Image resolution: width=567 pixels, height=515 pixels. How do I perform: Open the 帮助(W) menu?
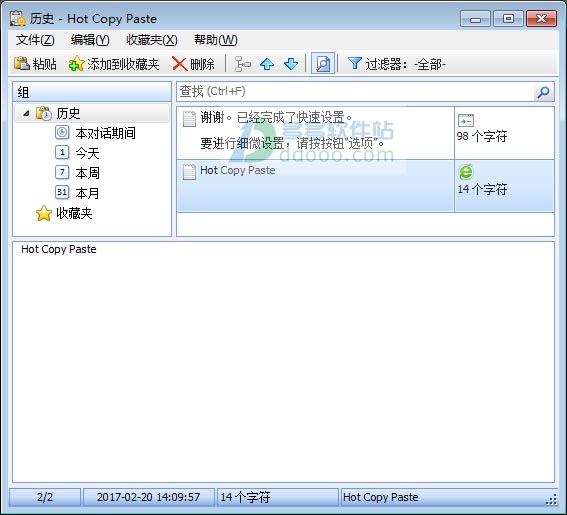point(216,39)
